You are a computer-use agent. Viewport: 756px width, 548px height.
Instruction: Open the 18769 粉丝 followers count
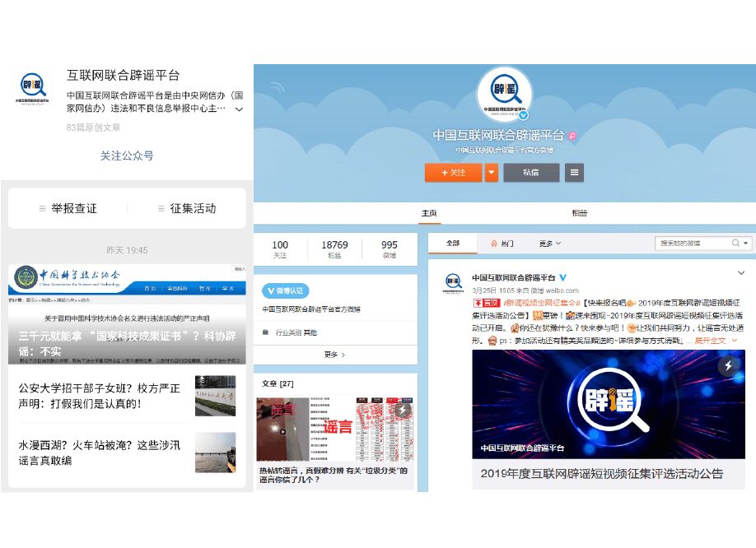pyautogui.click(x=334, y=249)
